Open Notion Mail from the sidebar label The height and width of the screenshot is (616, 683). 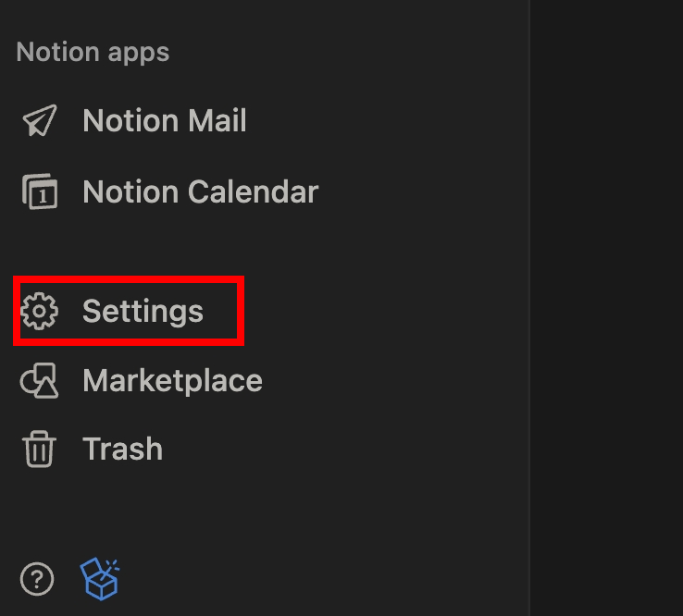pos(164,121)
